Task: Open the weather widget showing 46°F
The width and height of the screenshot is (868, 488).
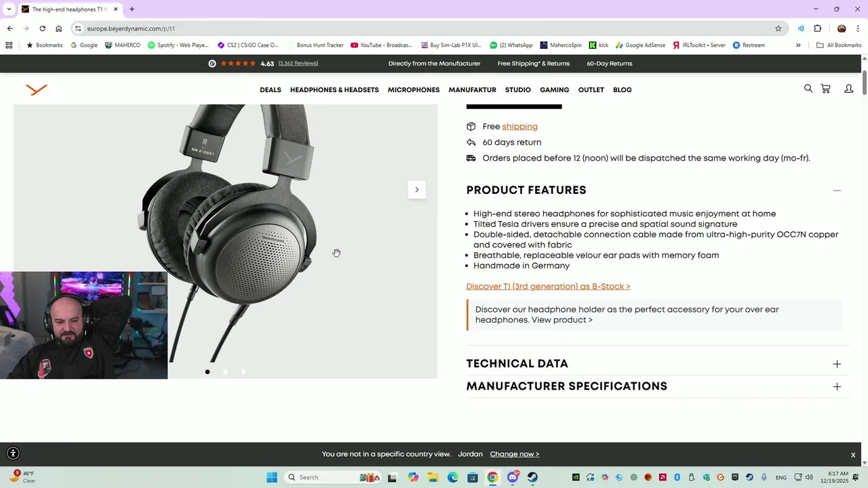Action: pos(22,477)
